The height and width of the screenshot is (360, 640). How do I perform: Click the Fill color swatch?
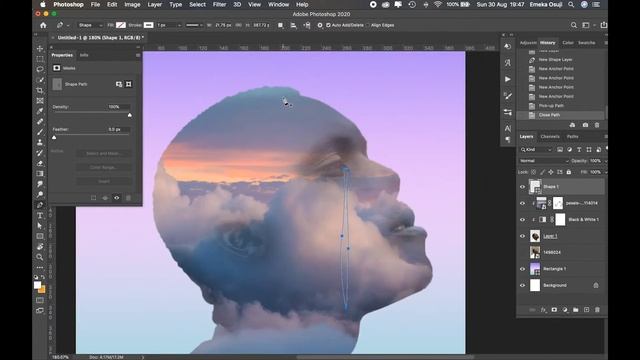[121, 25]
